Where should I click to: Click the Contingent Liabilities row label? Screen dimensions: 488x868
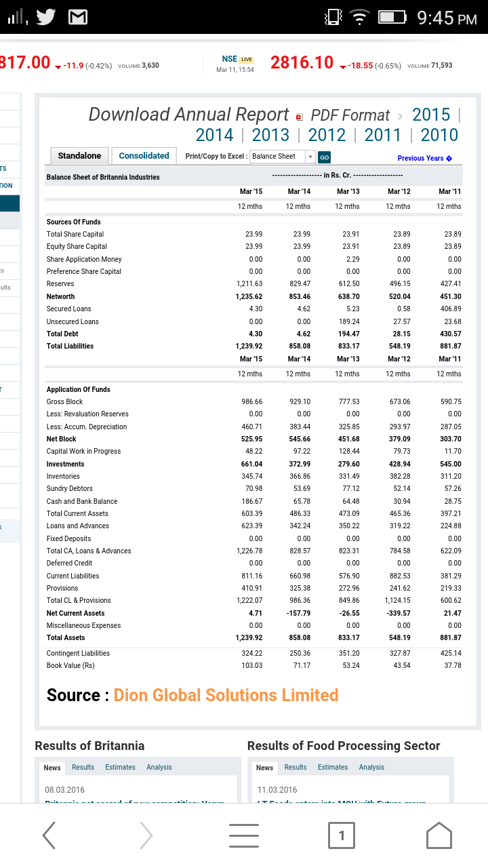[x=78, y=653]
